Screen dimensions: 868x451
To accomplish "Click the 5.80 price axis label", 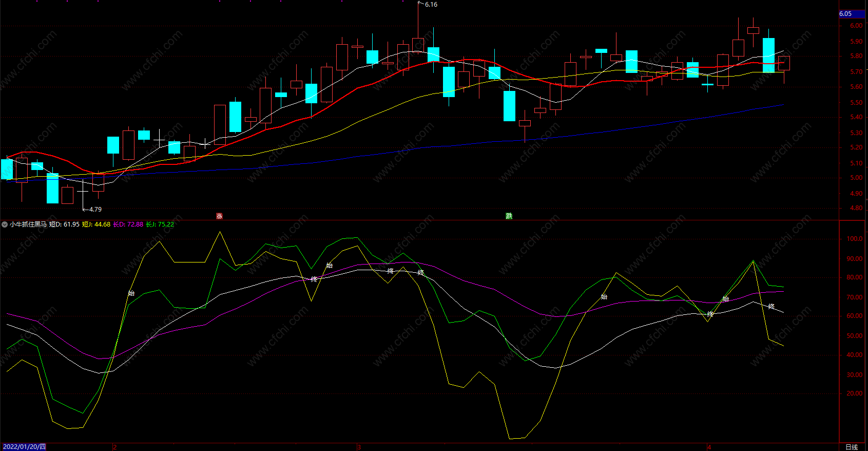I will 856,57.
